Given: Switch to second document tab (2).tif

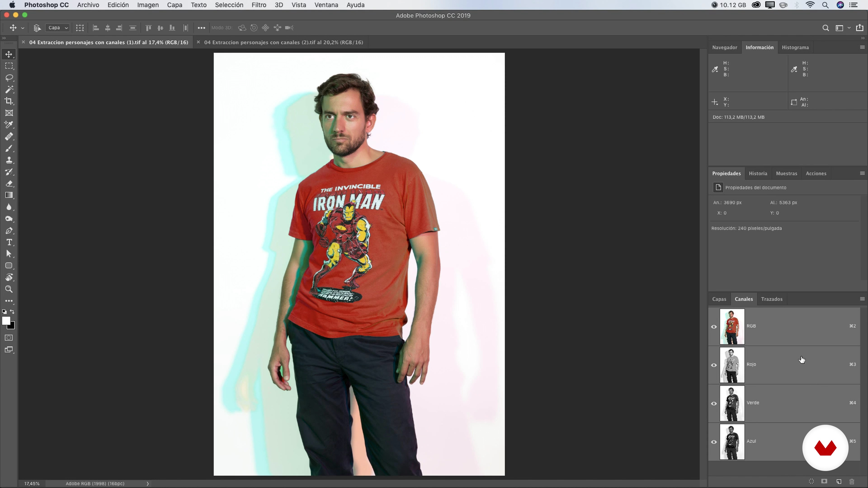Looking at the screenshot, I should point(283,42).
